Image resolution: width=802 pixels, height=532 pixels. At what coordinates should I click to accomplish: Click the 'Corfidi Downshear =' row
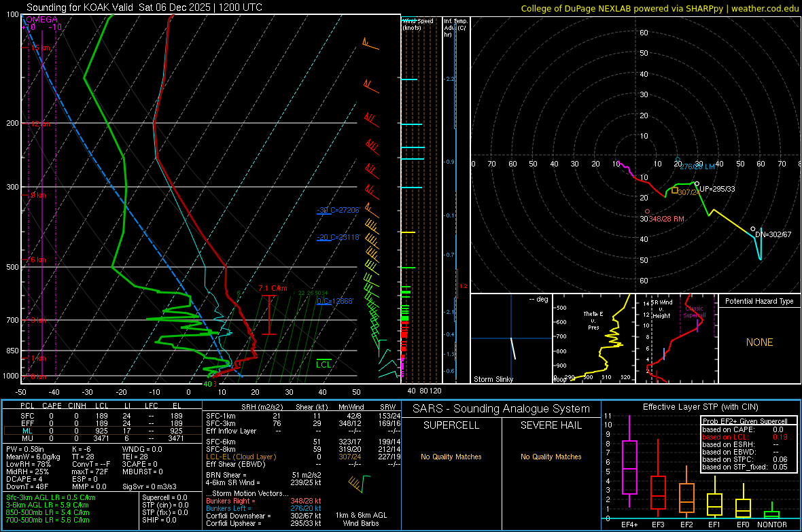tap(264, 516)
